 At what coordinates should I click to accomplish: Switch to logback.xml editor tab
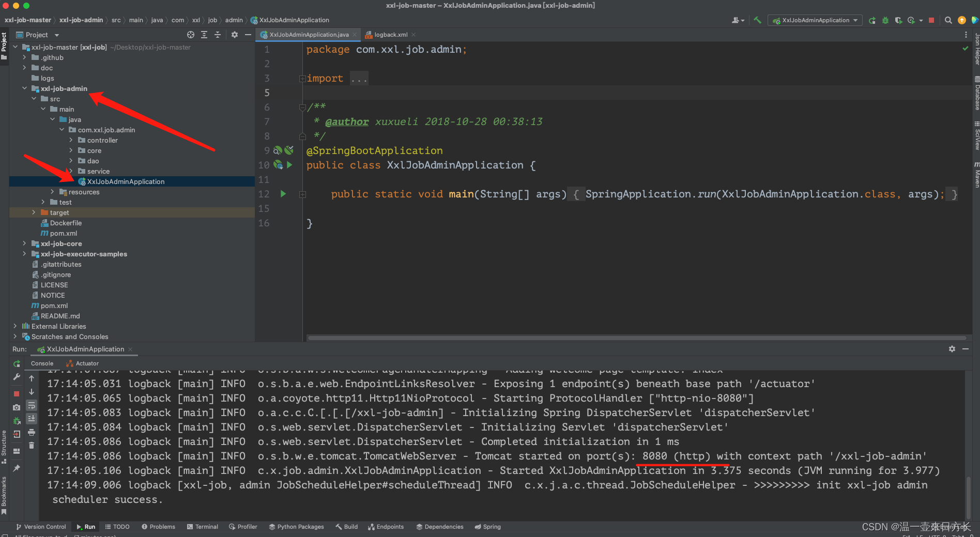[391, 35]
